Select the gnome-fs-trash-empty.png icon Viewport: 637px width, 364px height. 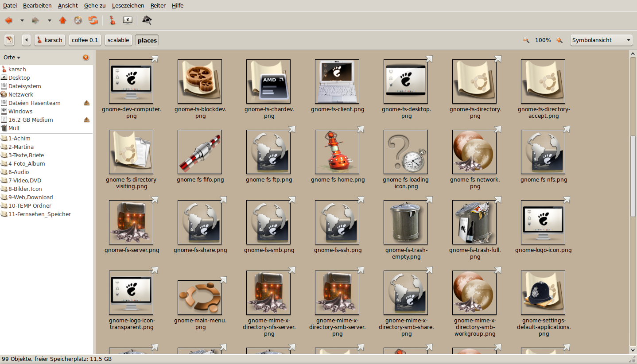point(406,222)
